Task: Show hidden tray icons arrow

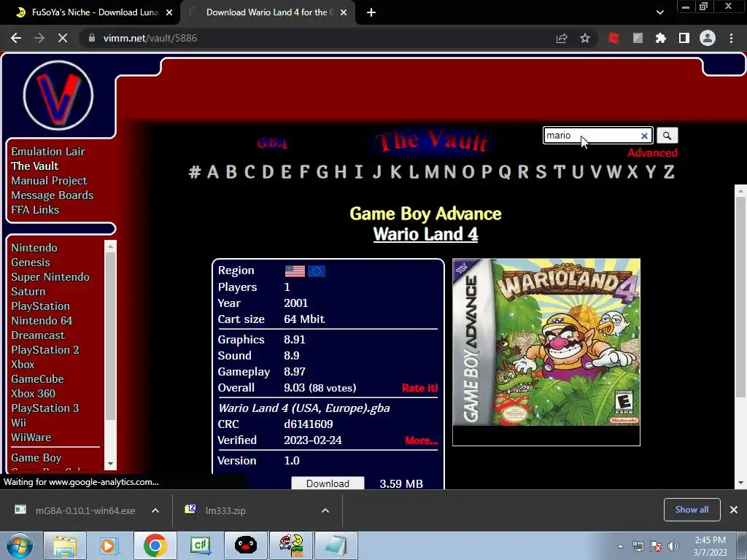Action: [620, 546]
